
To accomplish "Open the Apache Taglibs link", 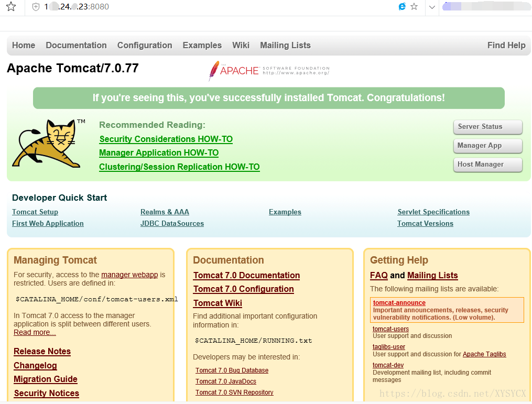I will point(484,354).
